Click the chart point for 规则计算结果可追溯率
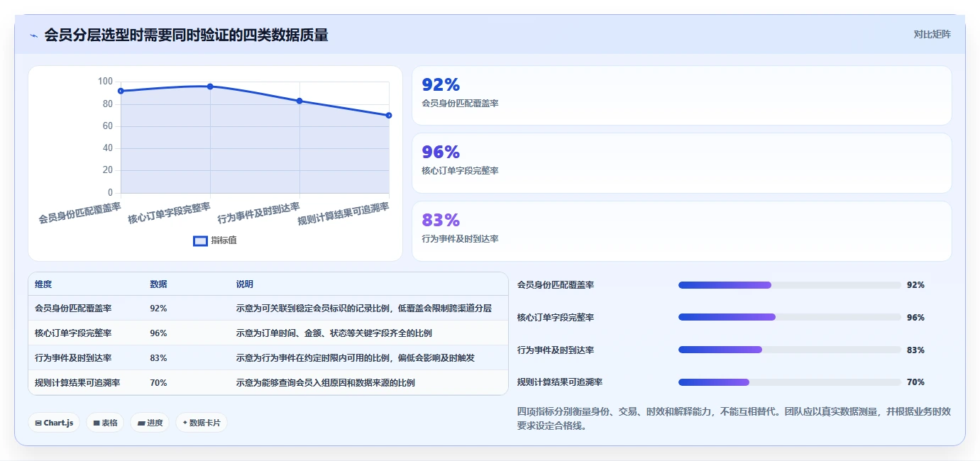The width and height of the screenshot is (980, 461). pyautogui.click(x=389, y=115)
